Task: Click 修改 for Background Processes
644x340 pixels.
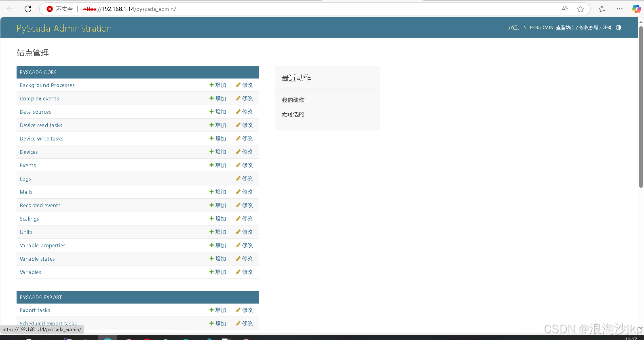Action: 244,85
